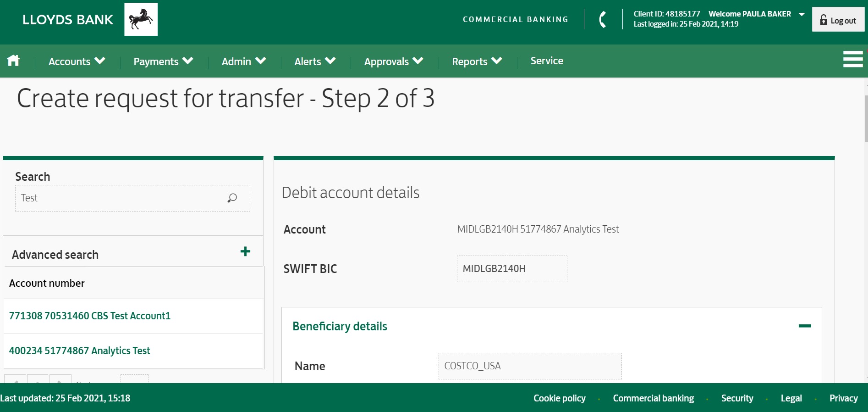Collapse the Beneficiary details section

805,326
